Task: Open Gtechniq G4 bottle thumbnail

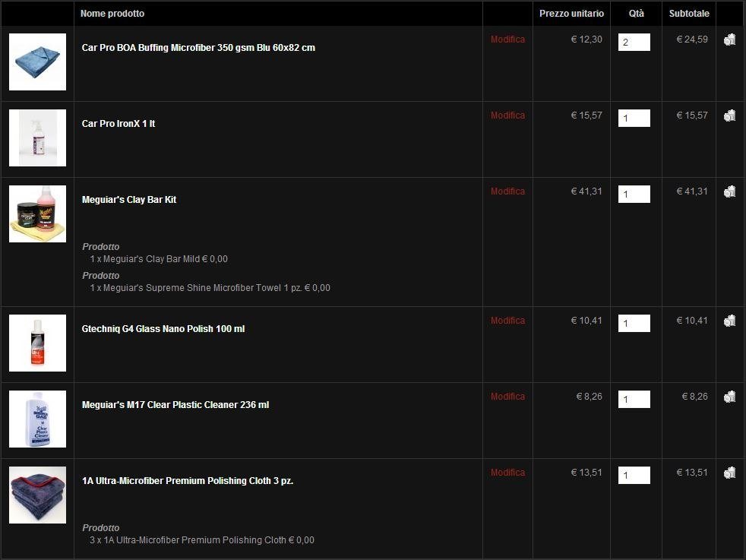Action: [x=37, y=343]
